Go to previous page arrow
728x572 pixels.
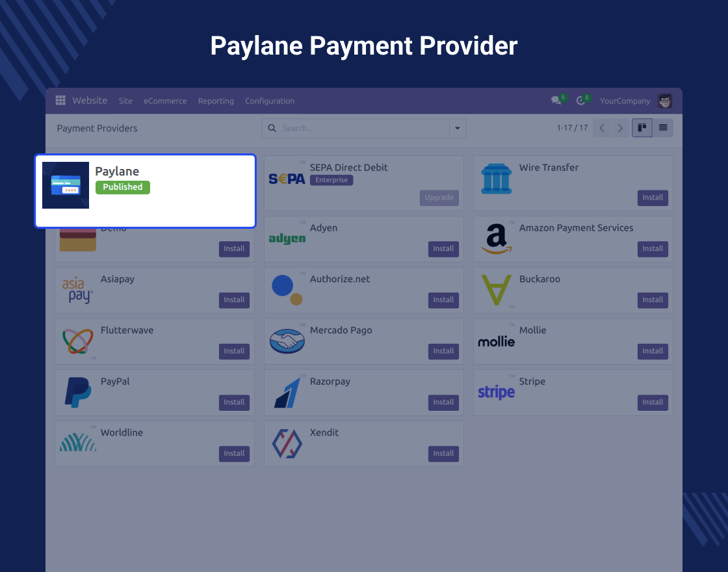[602, 128]
